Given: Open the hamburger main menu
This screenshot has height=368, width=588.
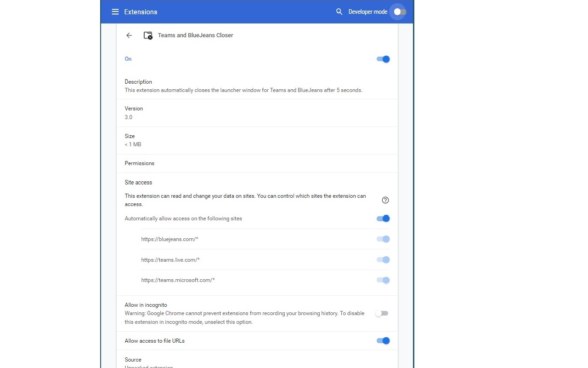Looking at the screenshot, I should [x=115, y=12].
